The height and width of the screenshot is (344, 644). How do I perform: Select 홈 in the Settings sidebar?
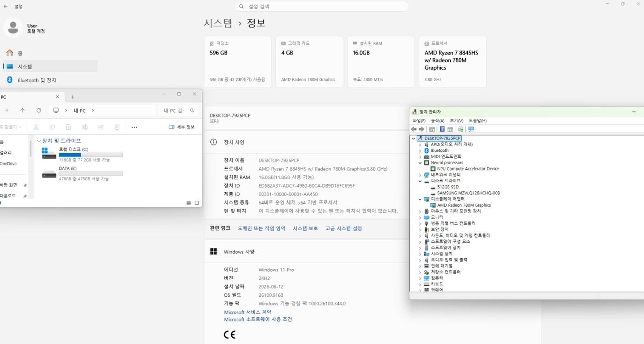click(50, 53)
